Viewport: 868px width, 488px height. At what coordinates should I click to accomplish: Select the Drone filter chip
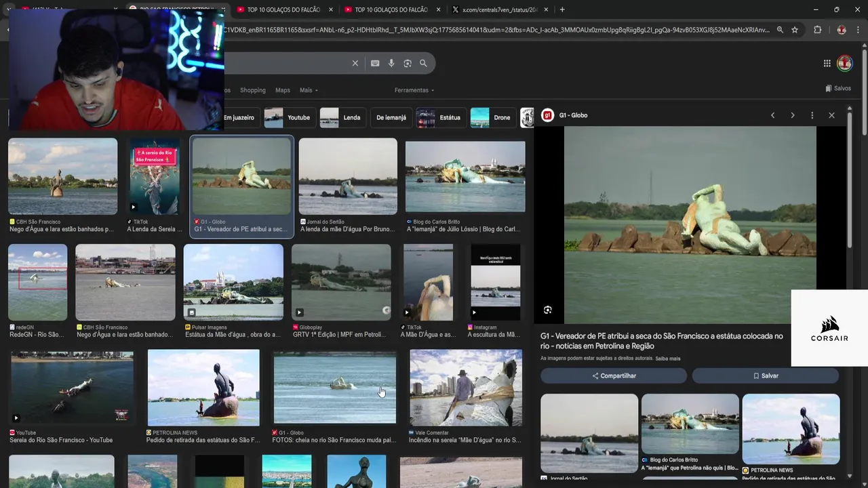[x=492, y=117]
